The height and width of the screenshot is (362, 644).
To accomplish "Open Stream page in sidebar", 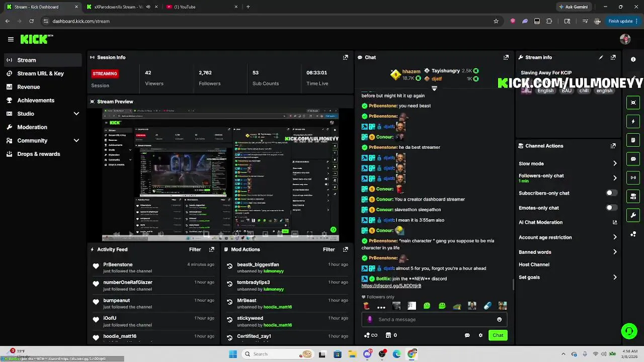I will [42, 60].
